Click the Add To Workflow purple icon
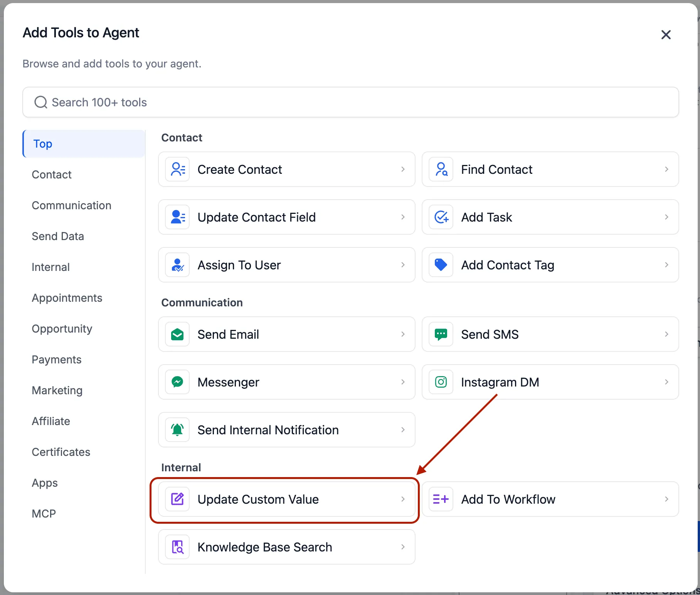 coord(441,499)
